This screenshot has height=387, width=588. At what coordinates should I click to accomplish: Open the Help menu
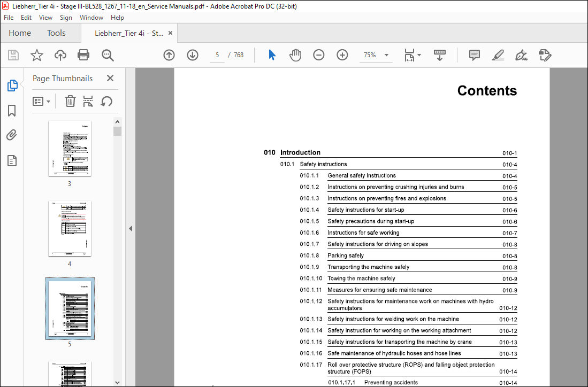117,18
